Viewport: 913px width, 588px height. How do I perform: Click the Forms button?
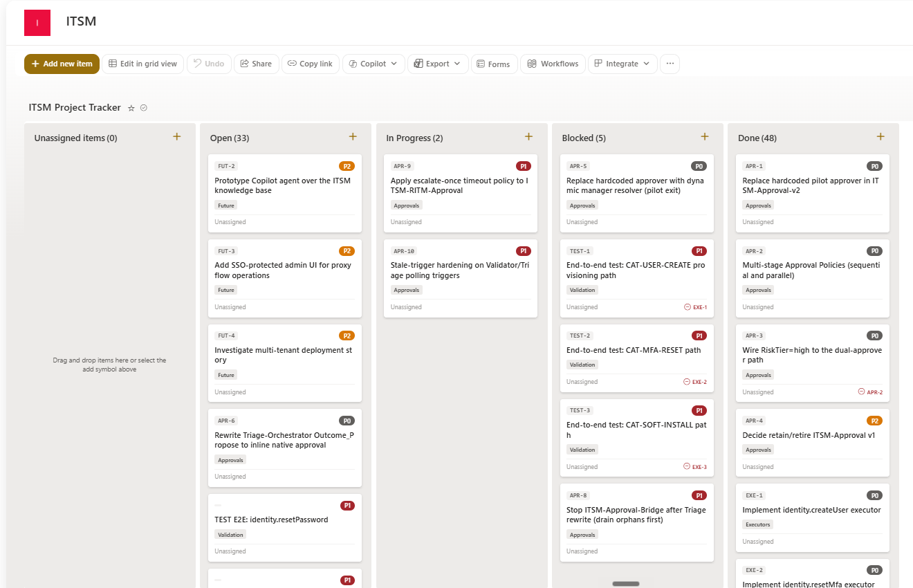(x=494, y=64)
